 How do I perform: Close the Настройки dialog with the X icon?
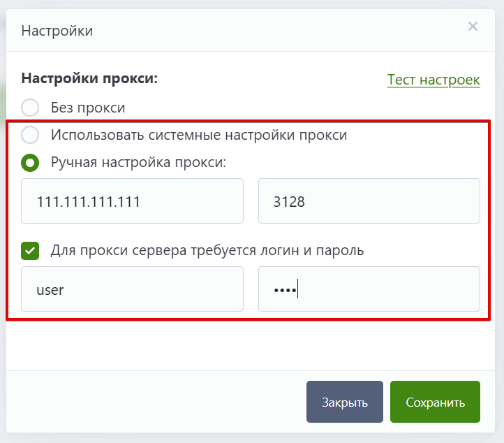(473, 27)
